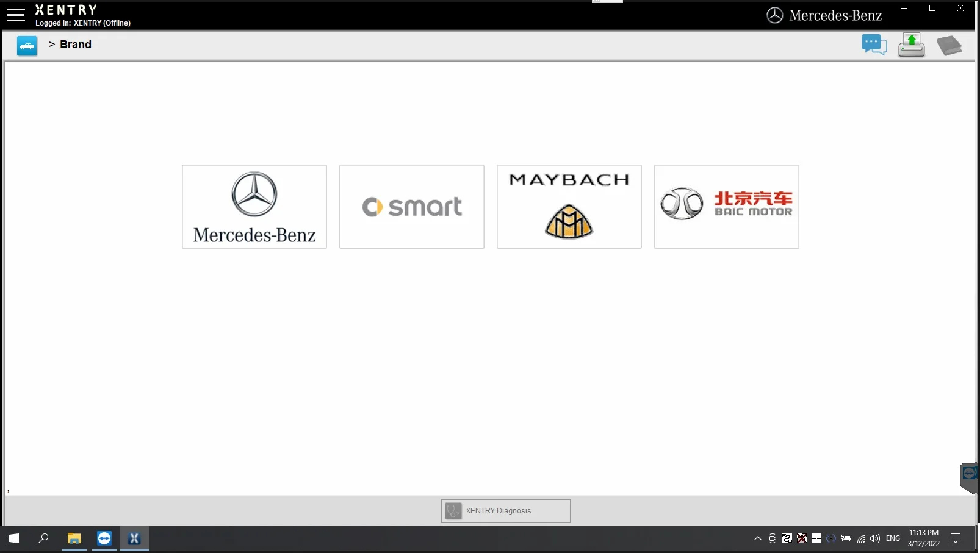Viewport: 980px width, 553px height.
Task: Switch to TeamViewer in the taskbar
Action: (104, 538)
